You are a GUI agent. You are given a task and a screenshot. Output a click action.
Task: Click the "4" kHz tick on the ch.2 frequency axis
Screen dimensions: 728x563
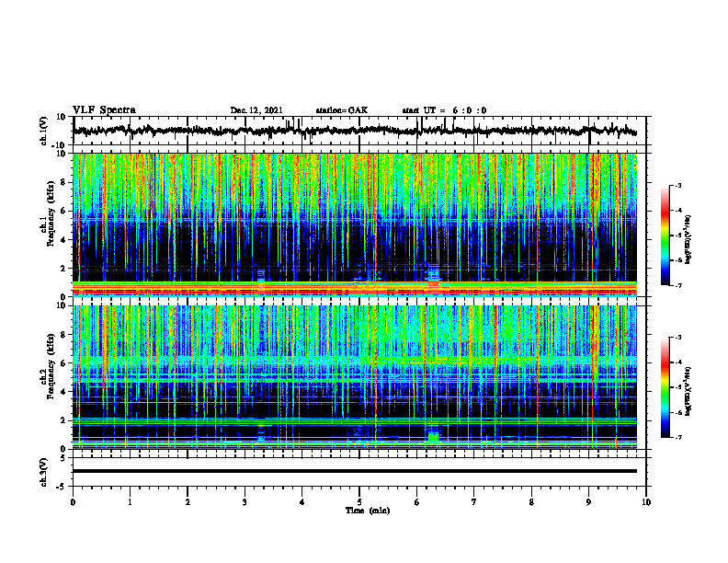(63, 392)
